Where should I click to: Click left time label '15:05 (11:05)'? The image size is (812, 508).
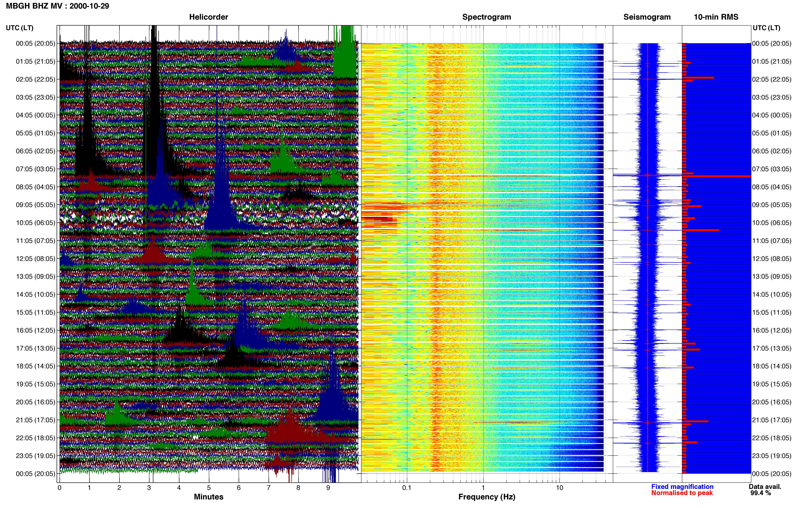point(36,312)
